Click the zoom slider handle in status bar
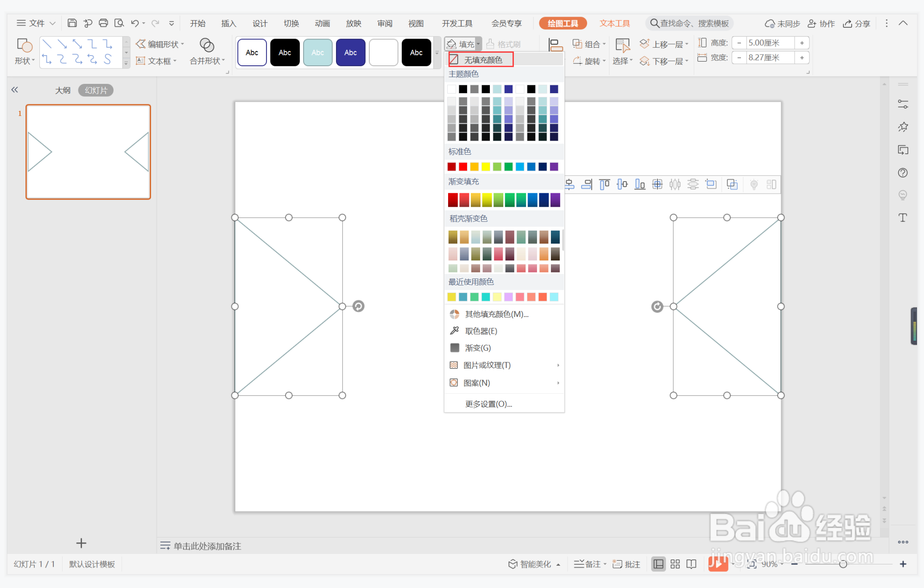The image size is (924, 588). tap(843, 564)
